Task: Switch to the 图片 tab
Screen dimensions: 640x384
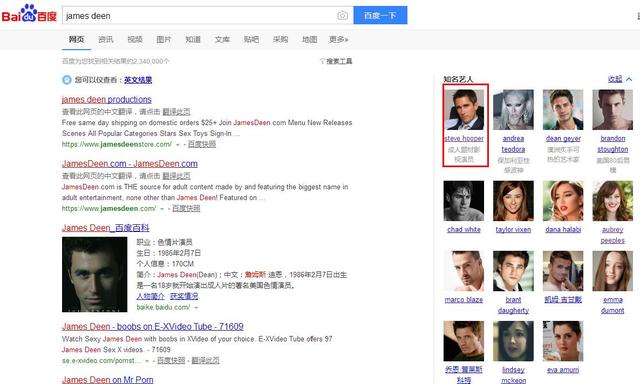Action: coord(164,40)
